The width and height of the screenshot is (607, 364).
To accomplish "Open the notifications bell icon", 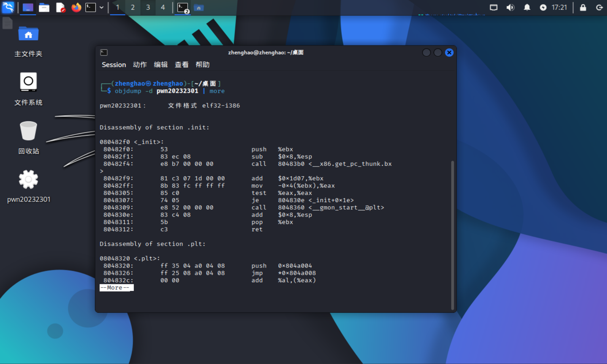I will click(527, 7).
